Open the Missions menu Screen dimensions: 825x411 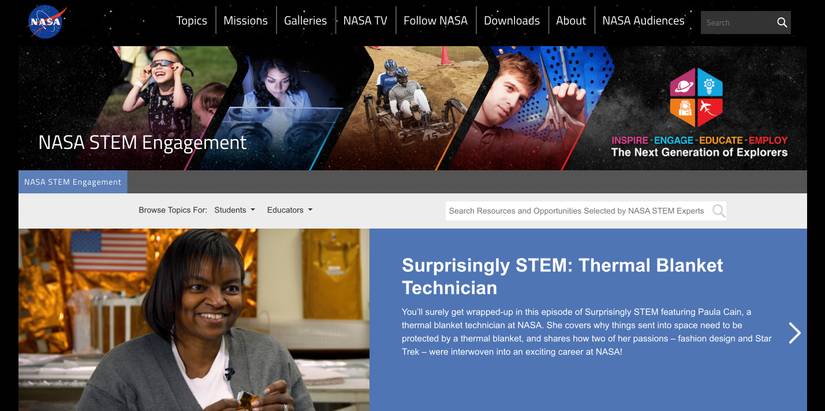(245, 21)
